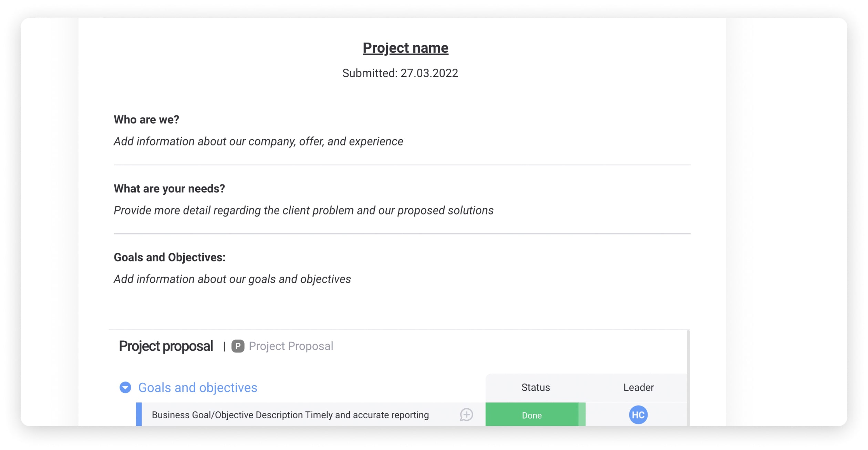Click the Who are we? heading

pos(146,120)
